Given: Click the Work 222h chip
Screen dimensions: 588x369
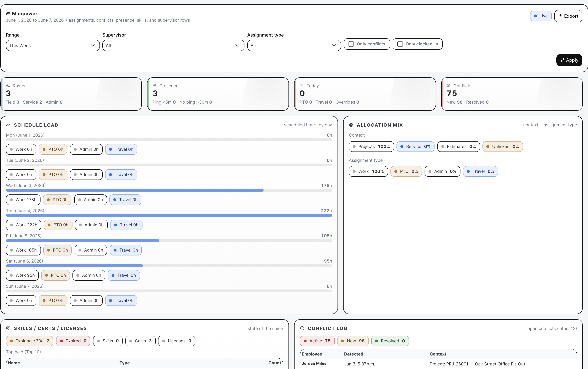Looking at the screenshot, I should (x=24, y=225).
